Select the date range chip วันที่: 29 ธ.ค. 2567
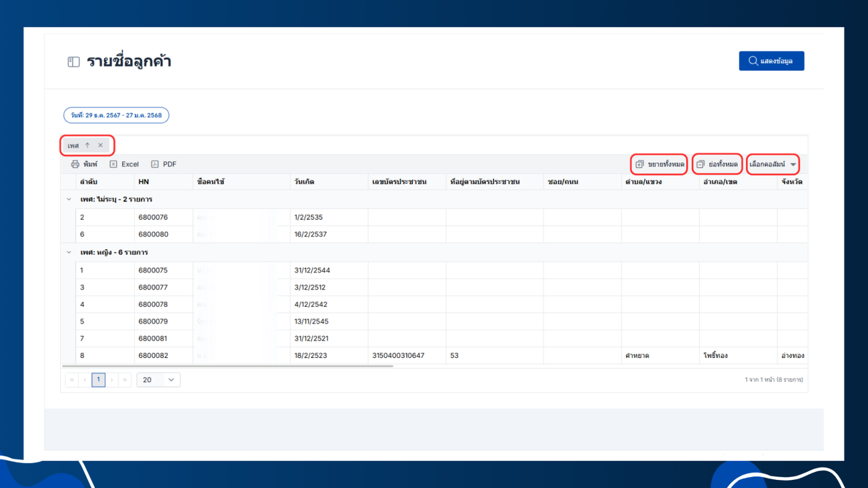 (x=116, y=115)
